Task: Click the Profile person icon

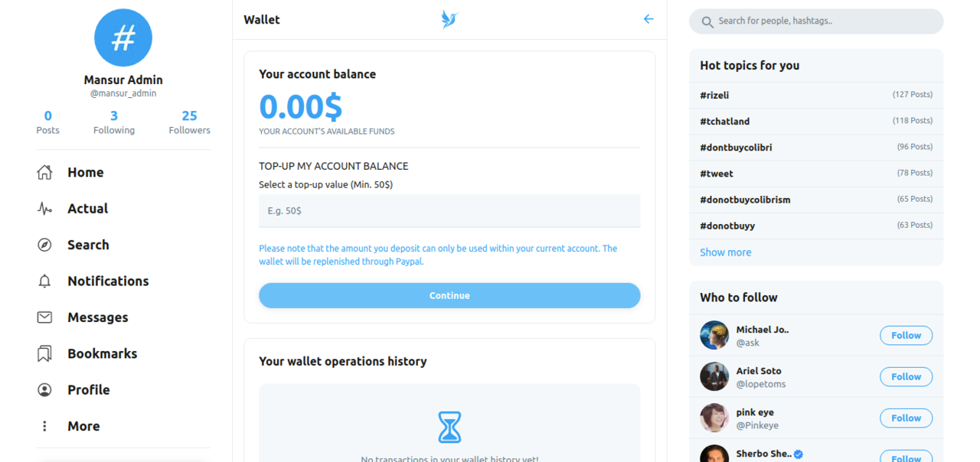Action: (44, 390)
